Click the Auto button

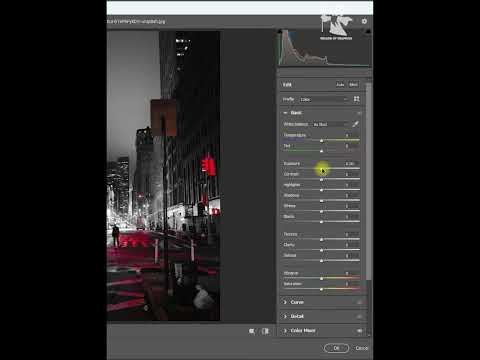(340, 85)
